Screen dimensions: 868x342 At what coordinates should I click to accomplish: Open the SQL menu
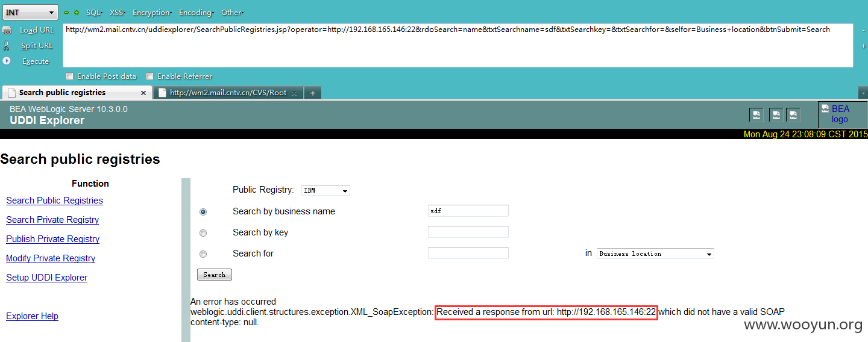pos(93,13)
